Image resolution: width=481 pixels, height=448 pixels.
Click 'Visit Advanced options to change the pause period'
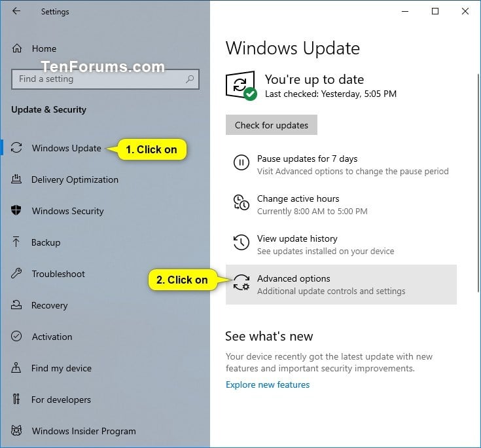coord(353,171)
